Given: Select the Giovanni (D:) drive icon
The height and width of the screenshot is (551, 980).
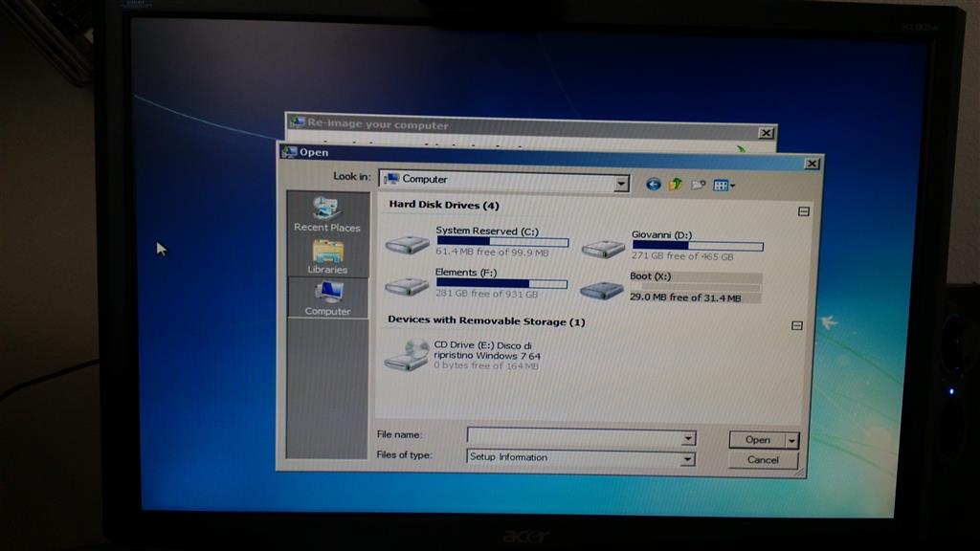Looking at the screenshot, I should (603, 249).
